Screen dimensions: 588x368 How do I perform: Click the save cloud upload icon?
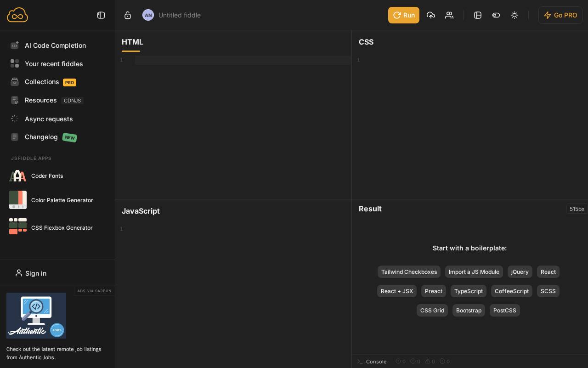click(431, 15)
